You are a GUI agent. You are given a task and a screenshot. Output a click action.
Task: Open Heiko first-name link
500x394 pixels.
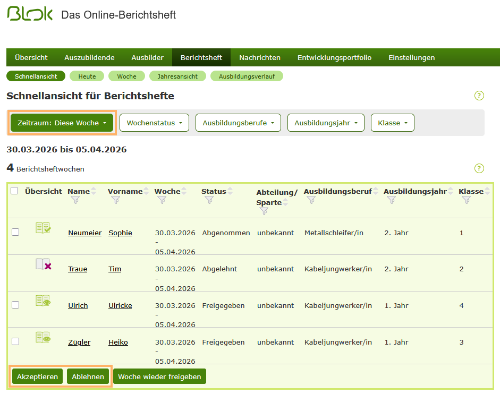(118, 342)
